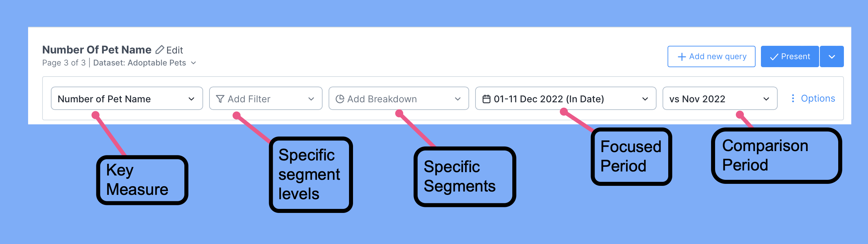This screenshot has width=868, height=244.
Task: Click the vertical ellipsis beside Options
Action: click(792, 98)
